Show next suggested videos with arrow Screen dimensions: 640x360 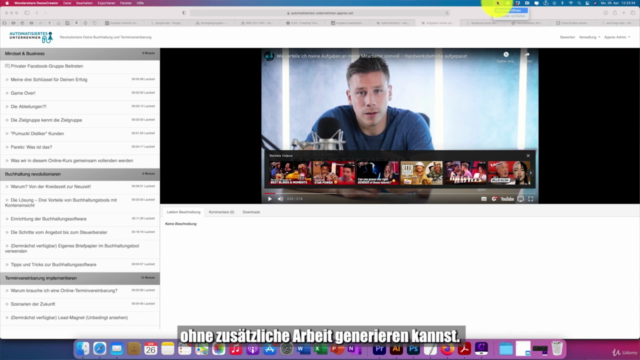[531, 173]
